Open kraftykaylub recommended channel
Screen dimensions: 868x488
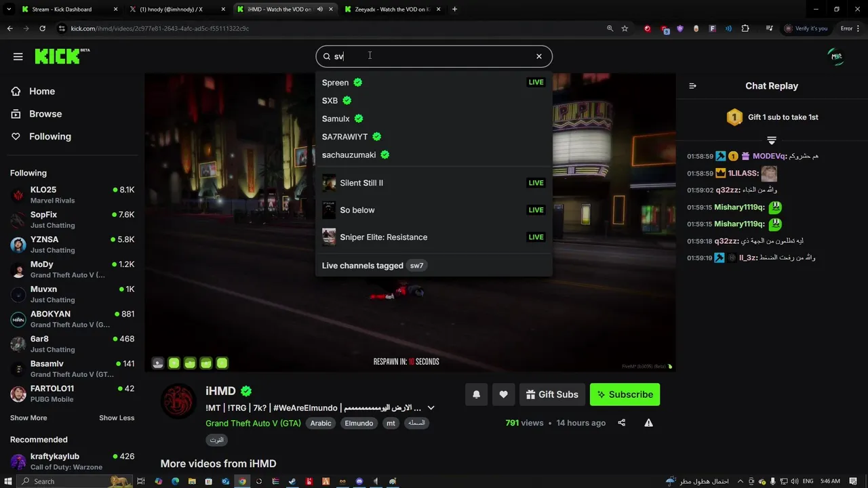pyautogui.click(x=72, y=462)
